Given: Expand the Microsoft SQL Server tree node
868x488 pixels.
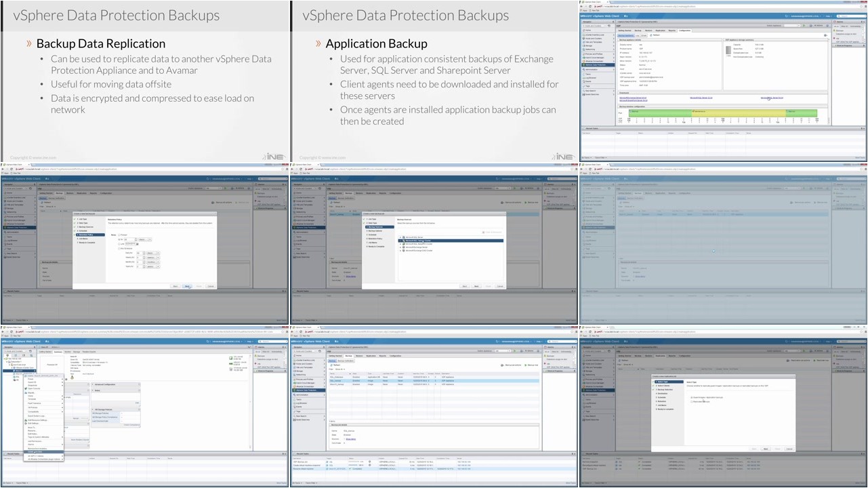Looking at the screenshot, I should 400,237.
